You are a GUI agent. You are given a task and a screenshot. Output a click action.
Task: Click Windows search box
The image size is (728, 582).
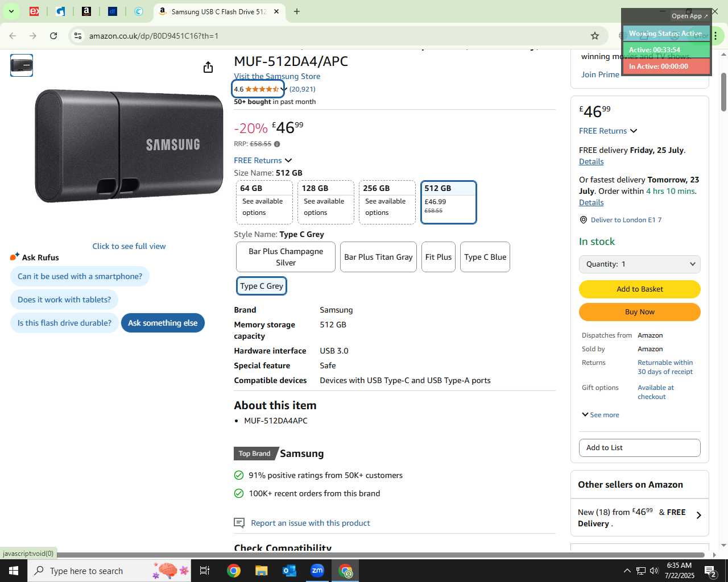click(109, 571)
